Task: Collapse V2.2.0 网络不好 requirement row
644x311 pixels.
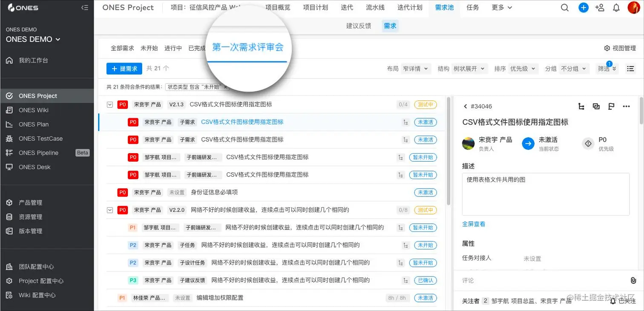Action: pyautogui.click(x=110, y=210)
